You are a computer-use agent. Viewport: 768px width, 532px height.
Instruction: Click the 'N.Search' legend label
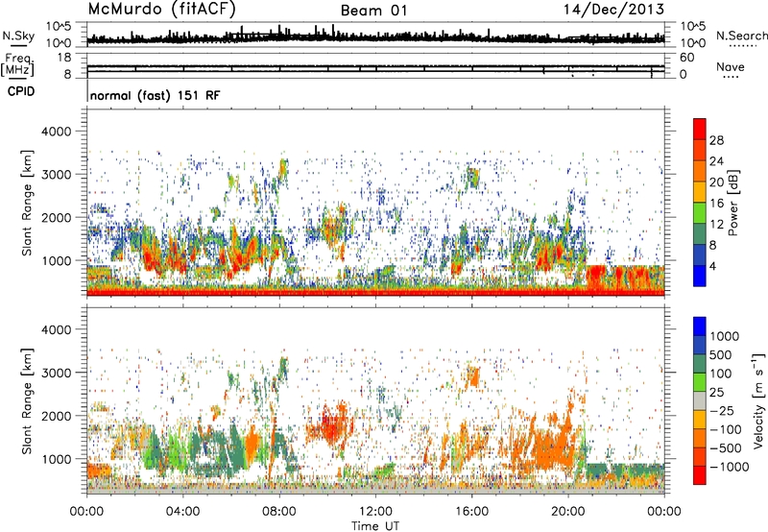(x=741, y=36)
